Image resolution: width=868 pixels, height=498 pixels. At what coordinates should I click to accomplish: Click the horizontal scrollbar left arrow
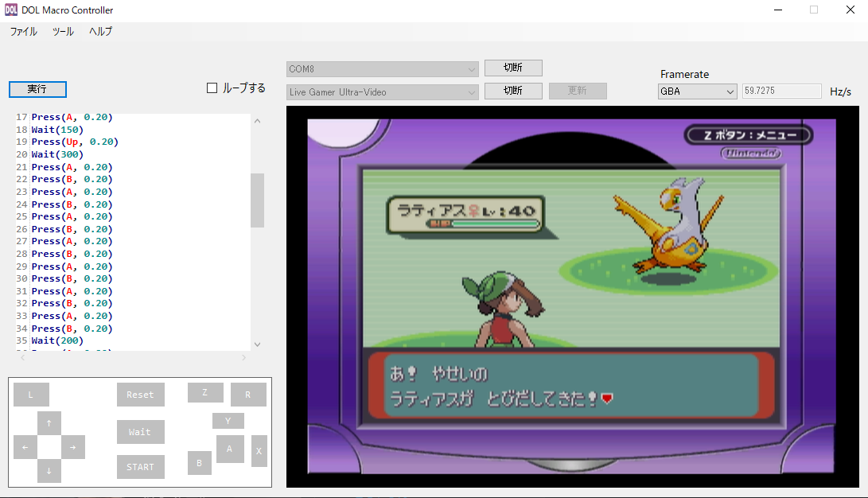pyautogui.click(x=23, y=358)
